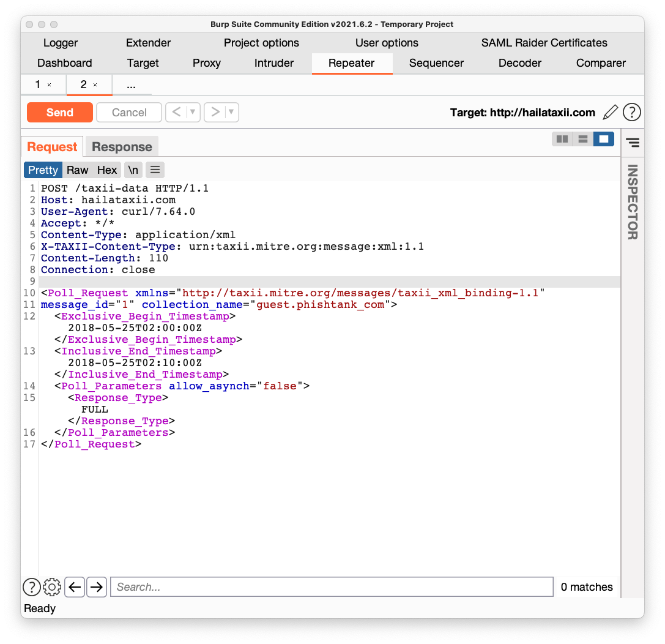Click the Search input field
The width and height of the screenshot is (665, 644).
332,587
